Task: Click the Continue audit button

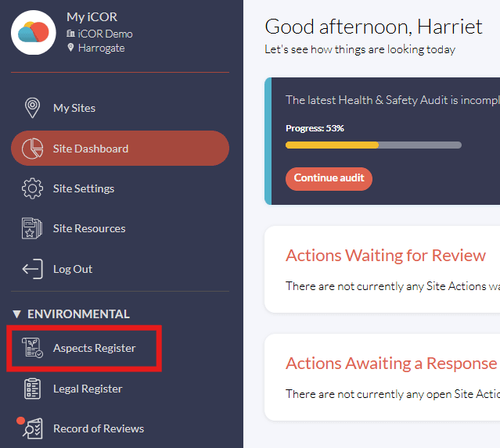Action: [329, 179]
